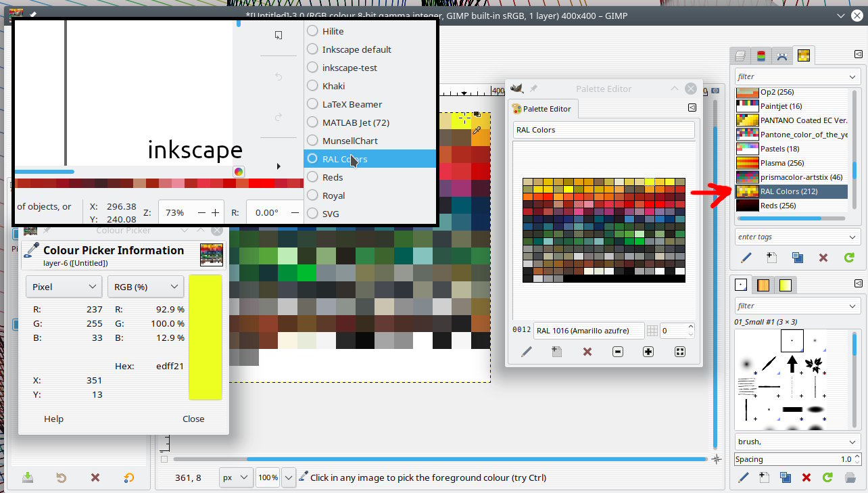Select the MunsellChart palette radio button

point(312,141)
